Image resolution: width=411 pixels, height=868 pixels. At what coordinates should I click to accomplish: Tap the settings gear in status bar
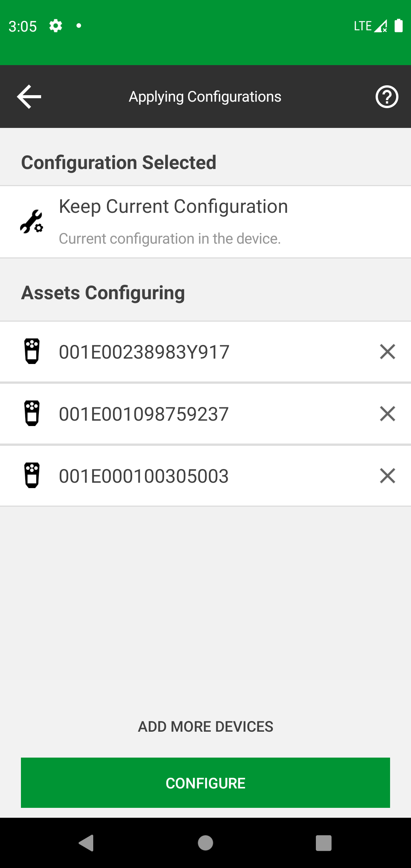[56, 26]
